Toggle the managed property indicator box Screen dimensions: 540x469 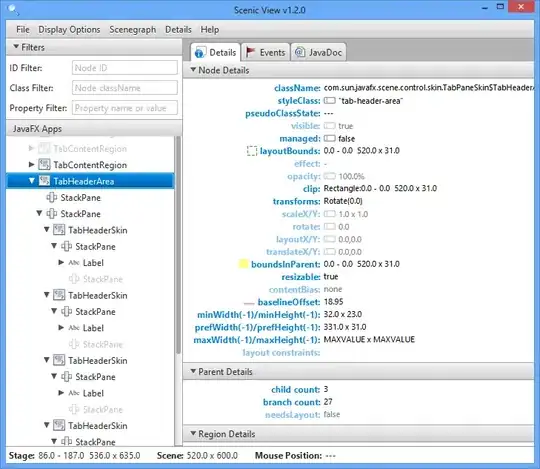[330, 138]
